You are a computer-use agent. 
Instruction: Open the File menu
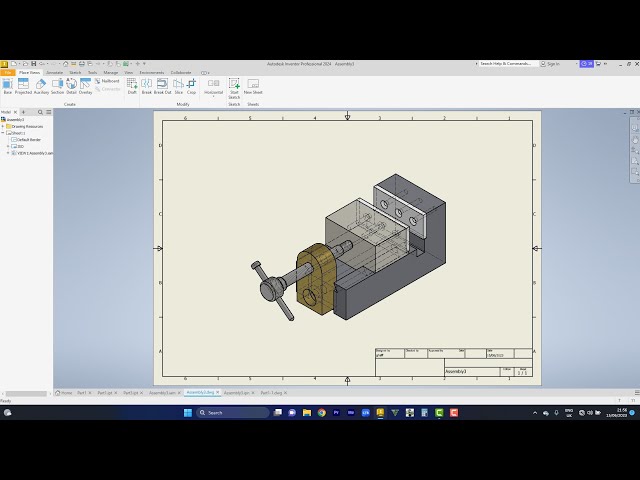[8, 73]
